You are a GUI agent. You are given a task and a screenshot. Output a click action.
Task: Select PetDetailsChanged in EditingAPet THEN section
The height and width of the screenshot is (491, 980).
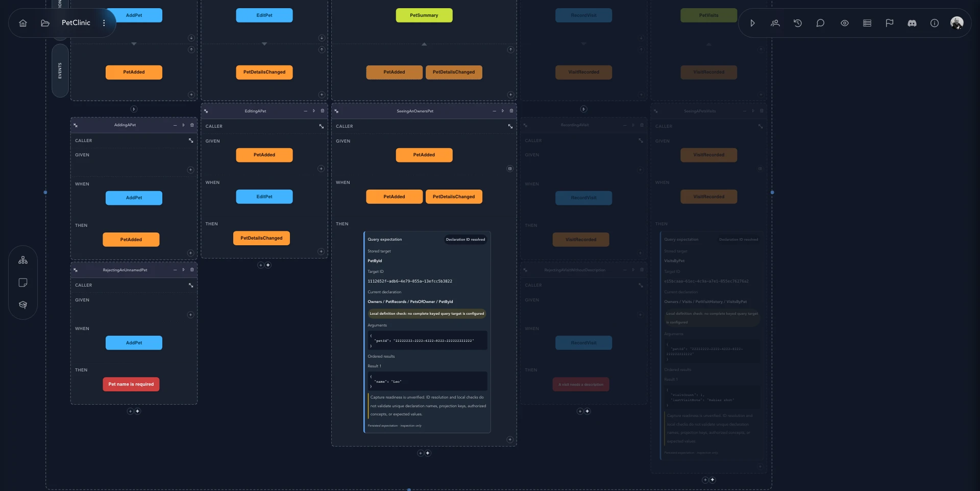click(x=261, y=238)
